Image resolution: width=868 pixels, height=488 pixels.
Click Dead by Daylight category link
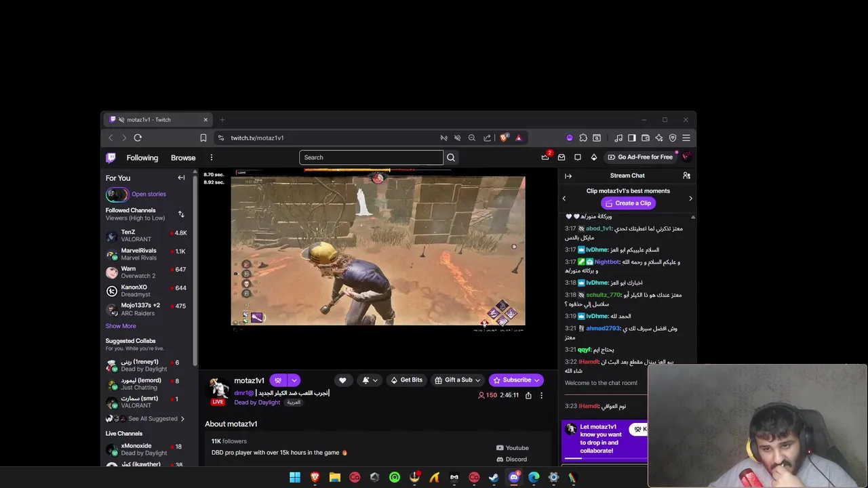click(257, 403)
